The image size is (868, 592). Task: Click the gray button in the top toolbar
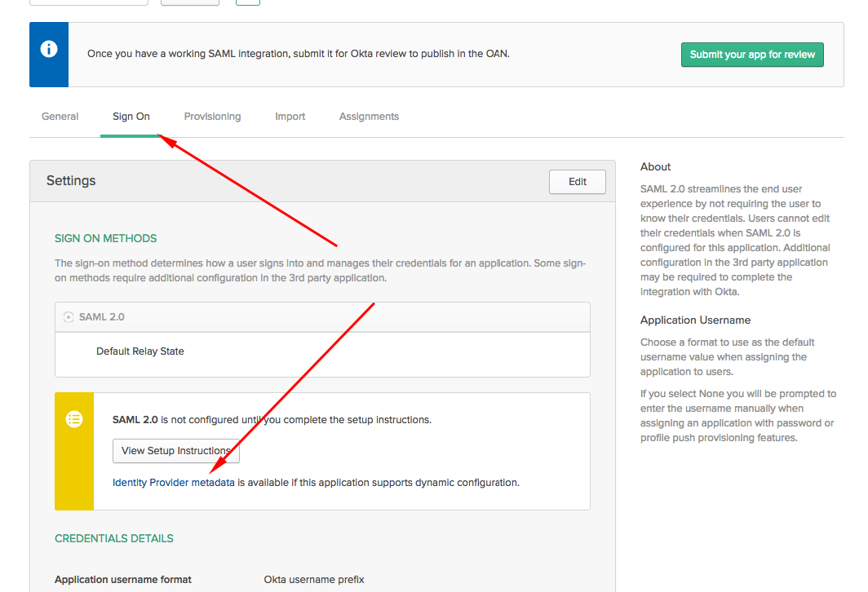pyautogui.click(x=189, y=2)
